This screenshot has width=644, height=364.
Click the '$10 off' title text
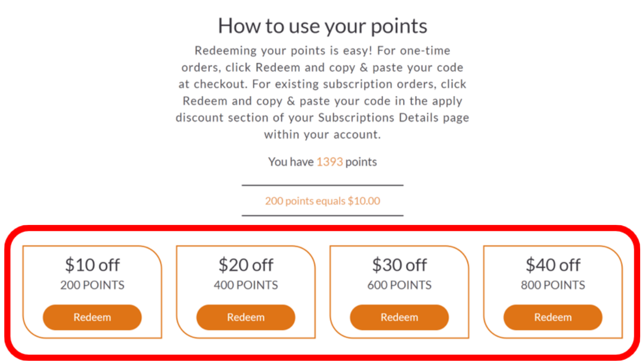(92, 265)
